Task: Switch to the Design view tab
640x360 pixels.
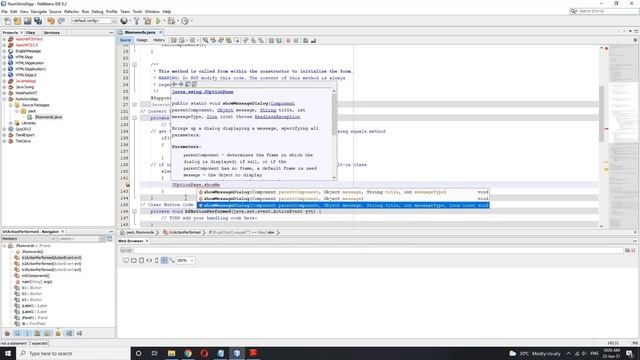Action: point(142,40)
